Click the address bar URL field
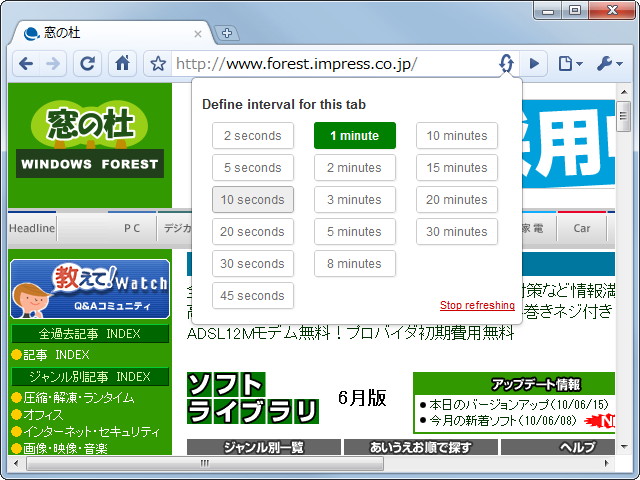640x480 pixels. coord(335,64)
